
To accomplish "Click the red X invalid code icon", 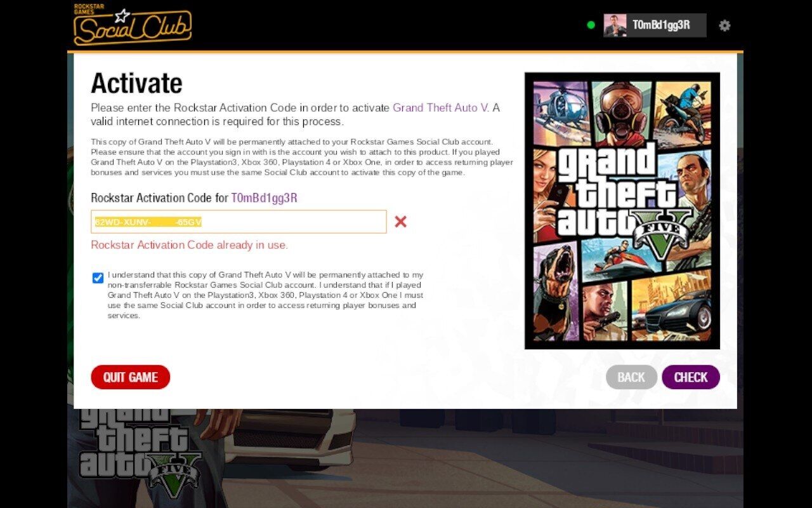I will click(400, 222).
